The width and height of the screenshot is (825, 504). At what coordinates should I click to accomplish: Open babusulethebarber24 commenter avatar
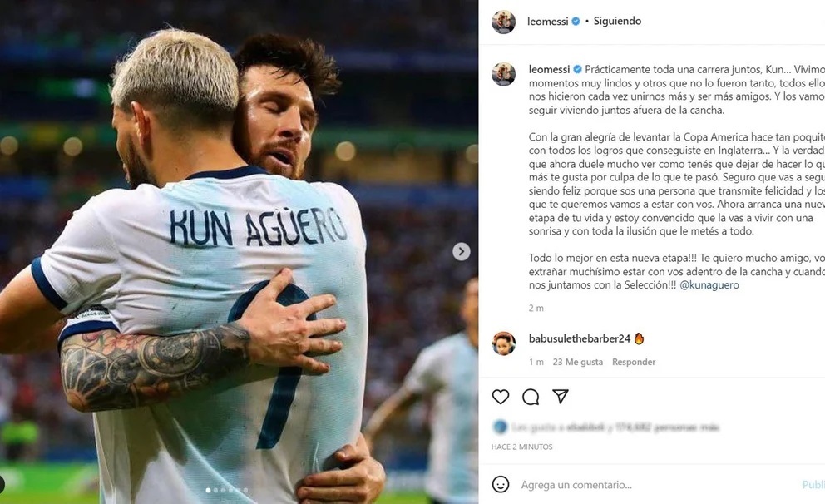(503, 343)
